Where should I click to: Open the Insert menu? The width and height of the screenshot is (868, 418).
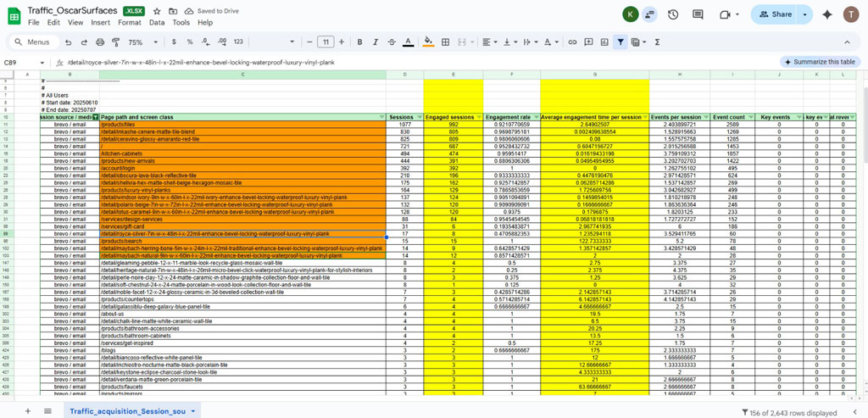click(x=102, y=23)
